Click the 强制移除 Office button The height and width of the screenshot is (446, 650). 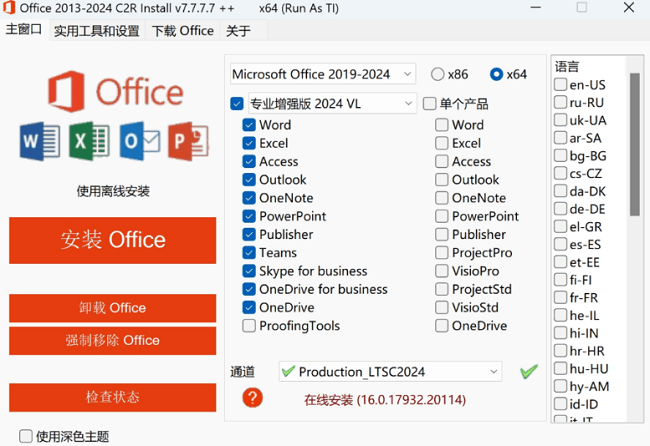tap(113, 341)
